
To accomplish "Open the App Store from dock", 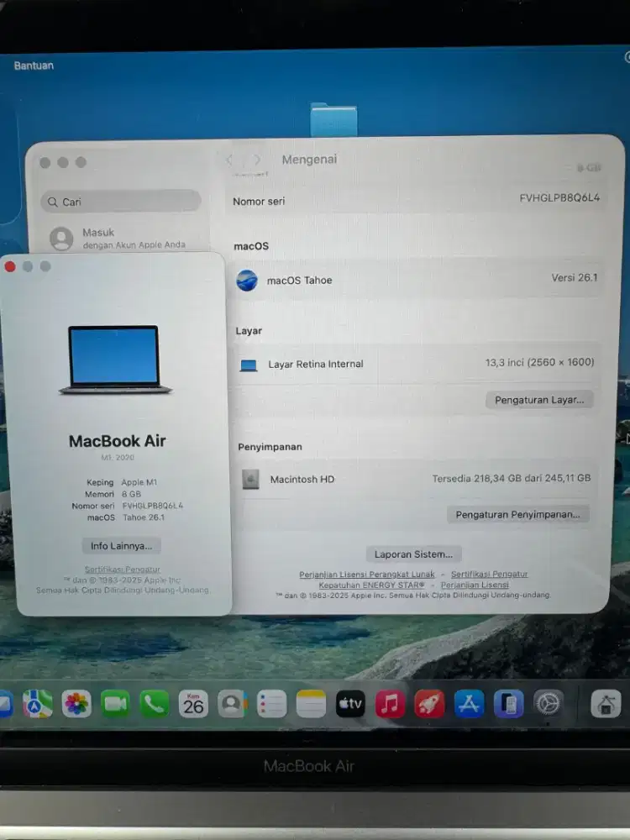I will pyautogui.click(x=470, y=703).
